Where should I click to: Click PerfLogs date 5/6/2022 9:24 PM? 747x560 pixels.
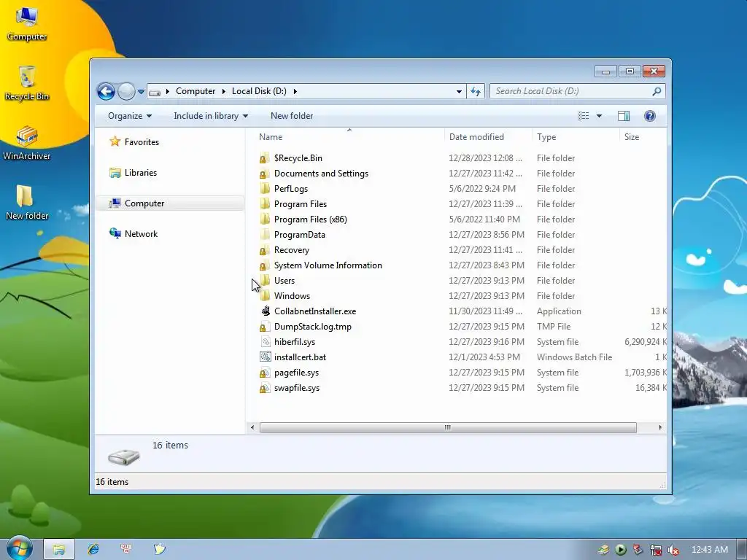click(x=482, y=189)
